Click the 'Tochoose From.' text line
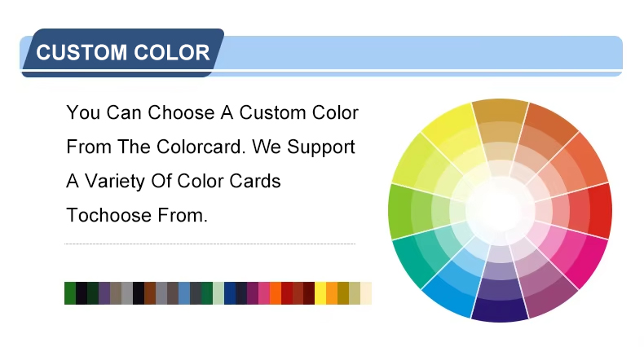Screen dimensions: 644x347 pos(137,216)
